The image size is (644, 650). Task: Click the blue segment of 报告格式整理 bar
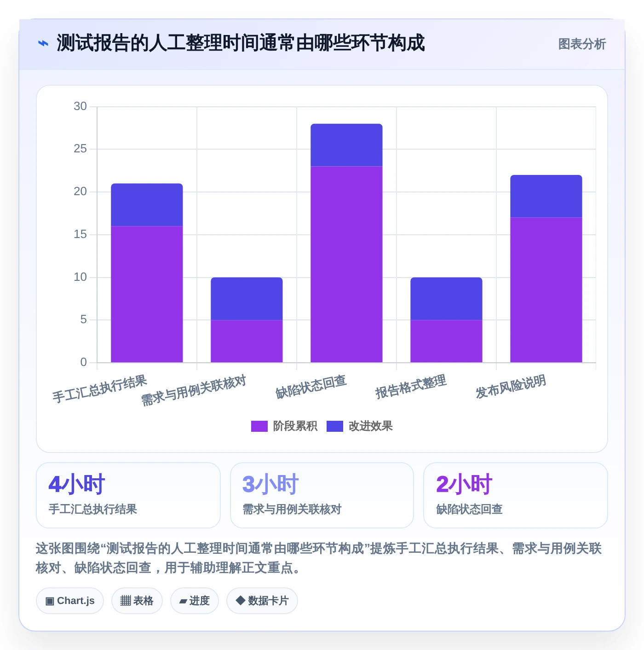[446, 299]
